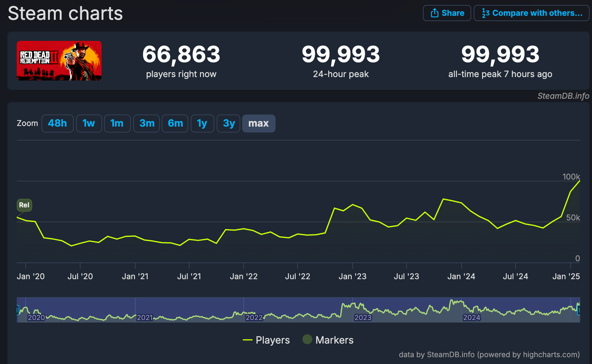Viewport: 592px width, 364px height.
Task: Click the Jan '20 axis label
Action: pos(31,276)
